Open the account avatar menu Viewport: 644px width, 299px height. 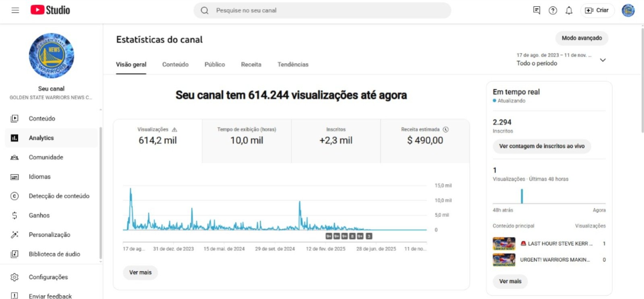[628, 10]
